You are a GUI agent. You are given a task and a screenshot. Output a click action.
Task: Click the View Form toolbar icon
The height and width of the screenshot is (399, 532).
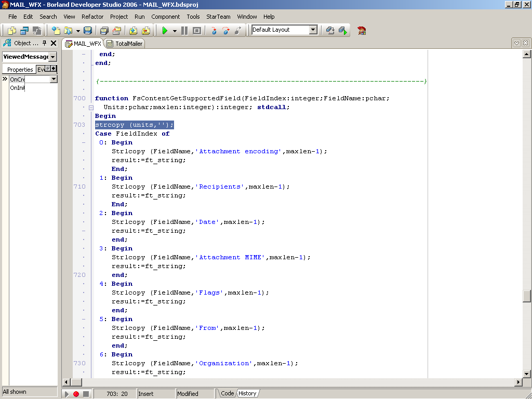24,31
